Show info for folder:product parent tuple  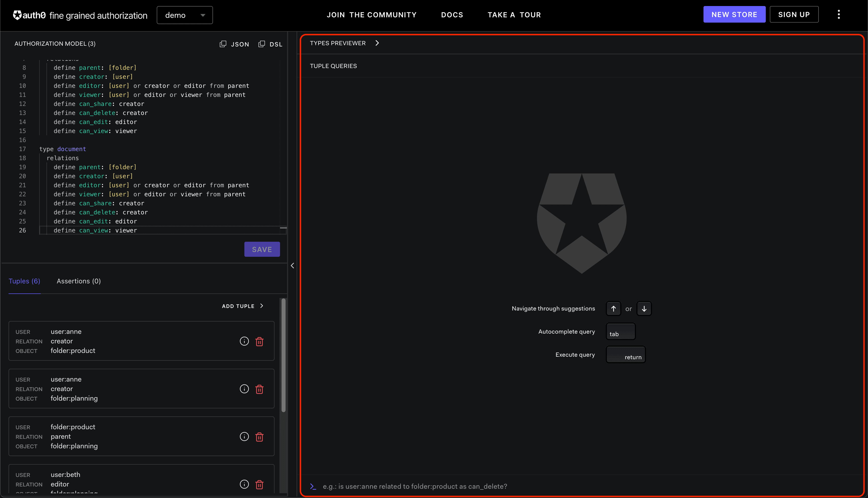244,437
